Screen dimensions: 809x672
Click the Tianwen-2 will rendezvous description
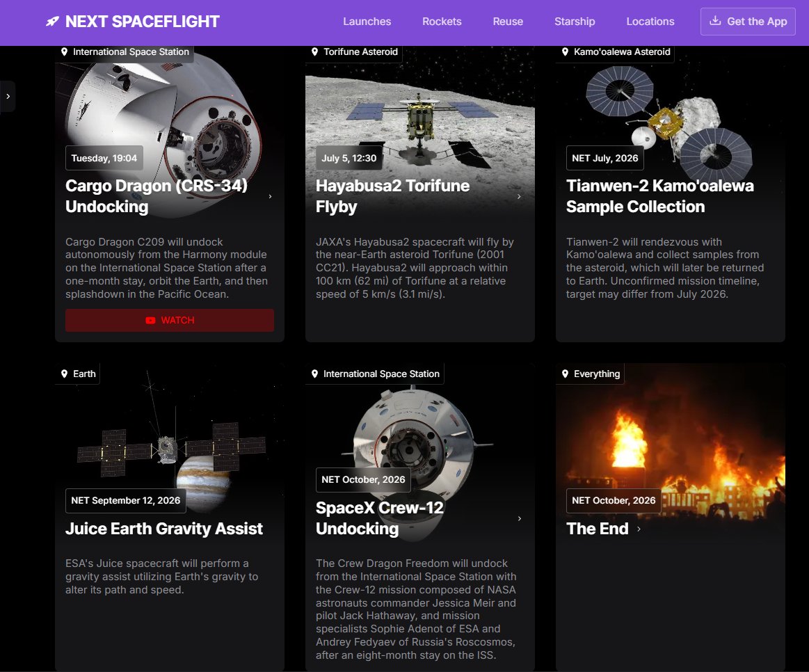tap(665, 268)
